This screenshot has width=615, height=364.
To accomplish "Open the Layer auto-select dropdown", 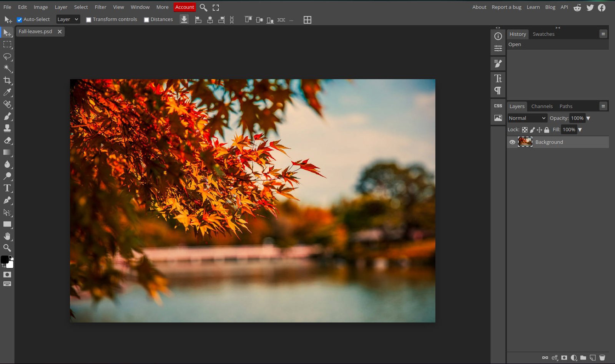I will coord(68,19).
